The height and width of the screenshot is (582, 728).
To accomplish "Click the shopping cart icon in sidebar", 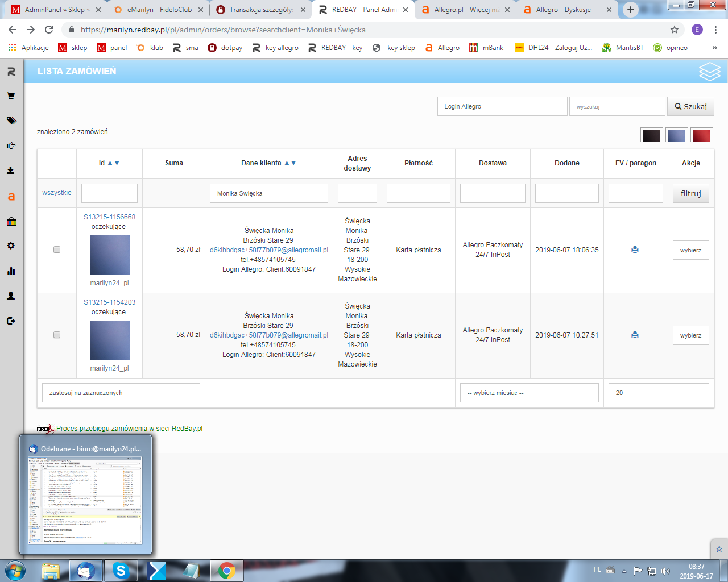I will click(11, 95).
